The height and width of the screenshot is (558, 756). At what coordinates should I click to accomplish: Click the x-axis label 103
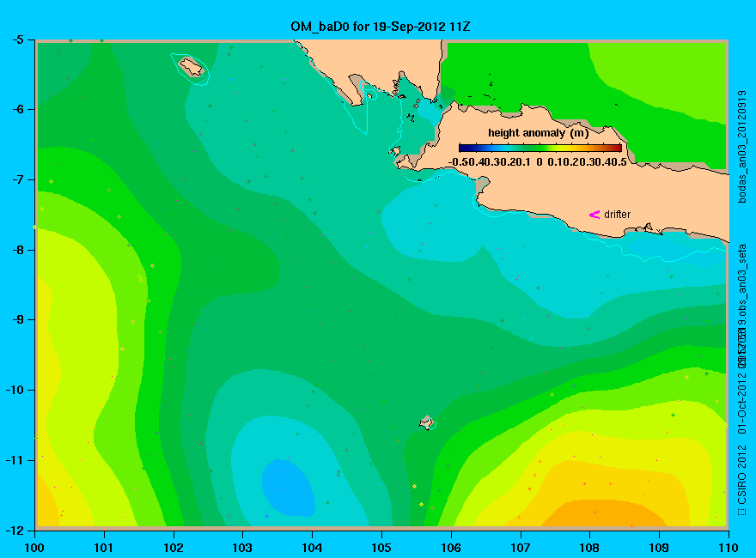[x=242, y=548]
